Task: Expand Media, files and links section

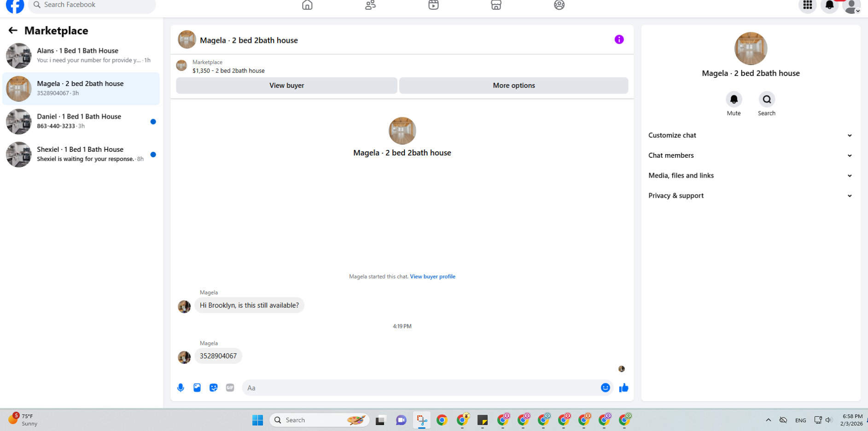Action: pos(751,176)
